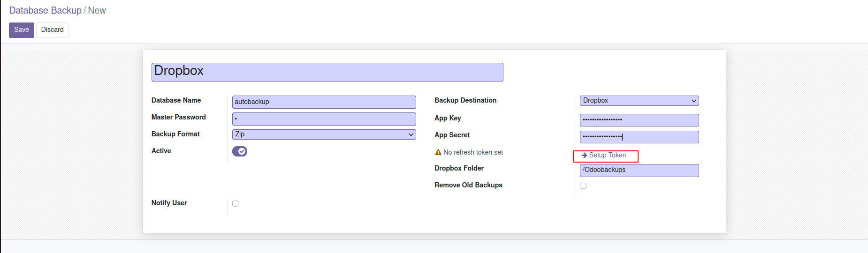Click the App Key field

639,120
